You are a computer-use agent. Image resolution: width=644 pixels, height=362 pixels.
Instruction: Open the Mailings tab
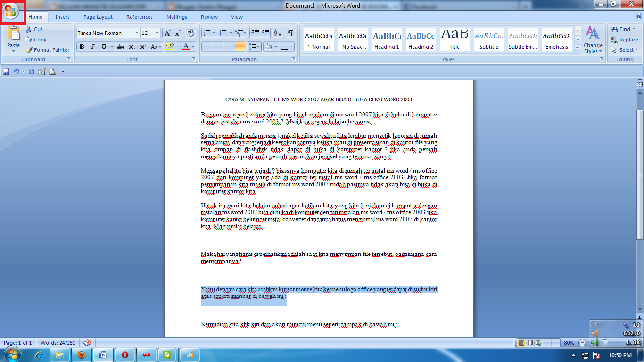[177, 17]
